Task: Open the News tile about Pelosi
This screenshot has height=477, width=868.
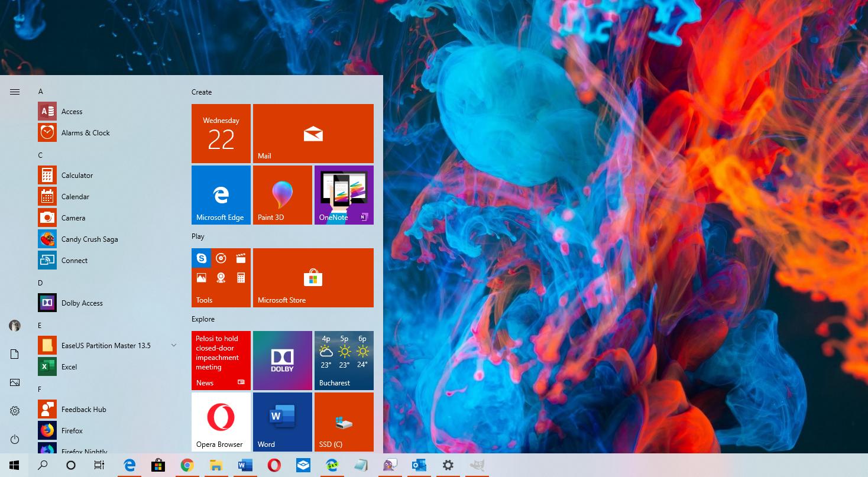Action: coord(221,361)
